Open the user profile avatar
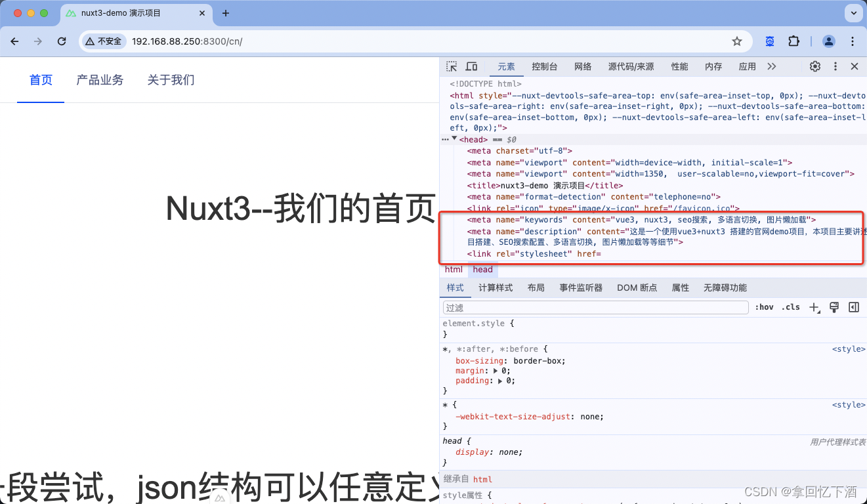 coord(829,41)
